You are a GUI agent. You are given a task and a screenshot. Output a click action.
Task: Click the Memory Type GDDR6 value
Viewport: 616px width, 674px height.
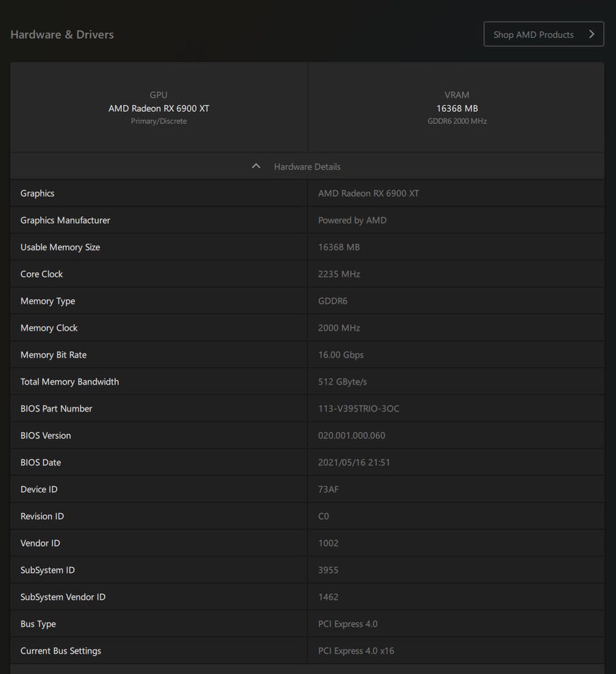click(332, 301)
